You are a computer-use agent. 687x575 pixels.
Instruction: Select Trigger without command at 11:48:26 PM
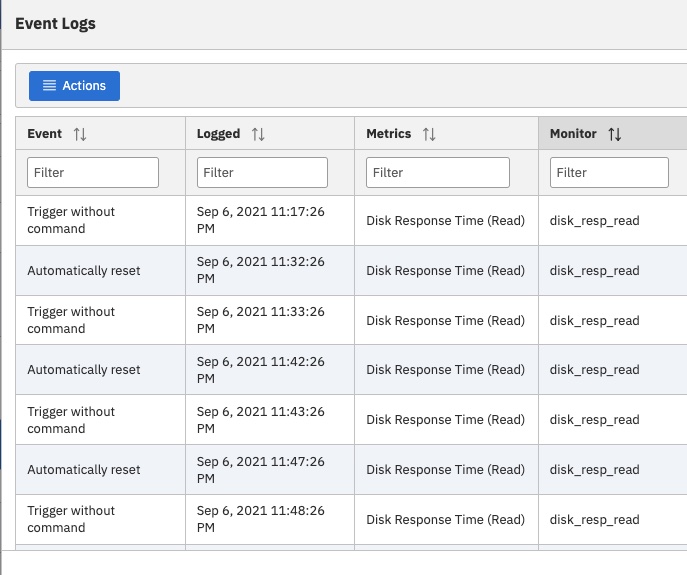[x=71, y=519]
